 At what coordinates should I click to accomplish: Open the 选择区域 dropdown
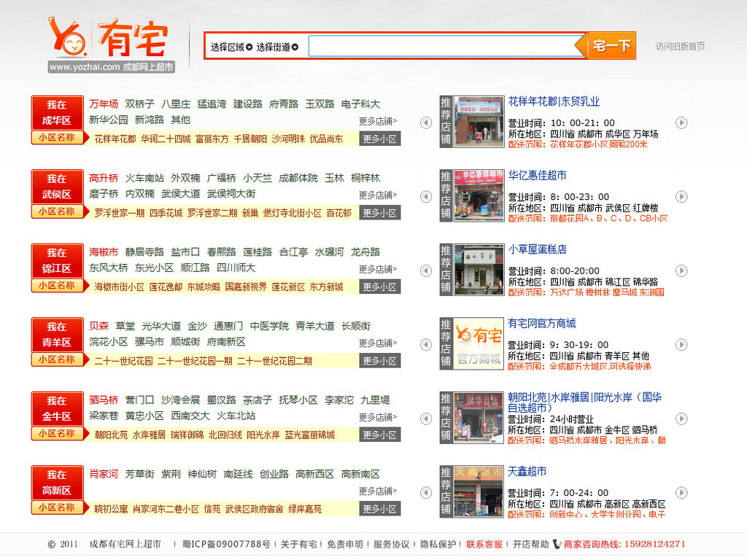(x=231, y=47)
